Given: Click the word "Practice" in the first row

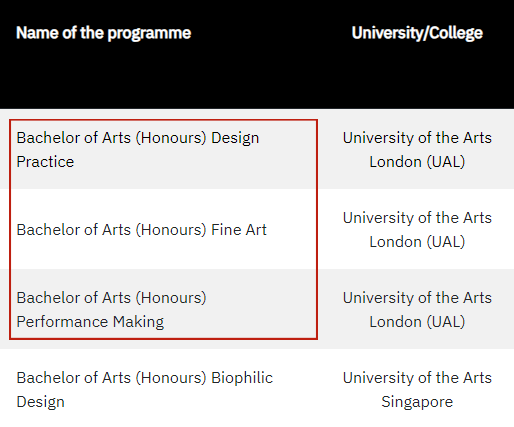Looking at the screenshot, I should click(x=45, y=162).
